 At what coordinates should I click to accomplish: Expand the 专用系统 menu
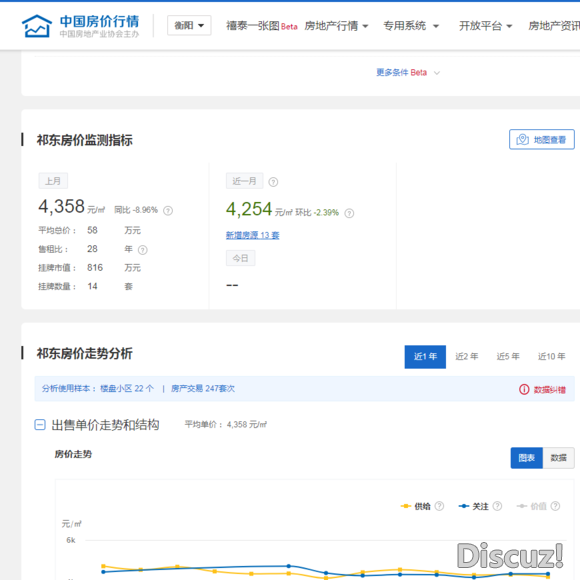pos(411,26)
